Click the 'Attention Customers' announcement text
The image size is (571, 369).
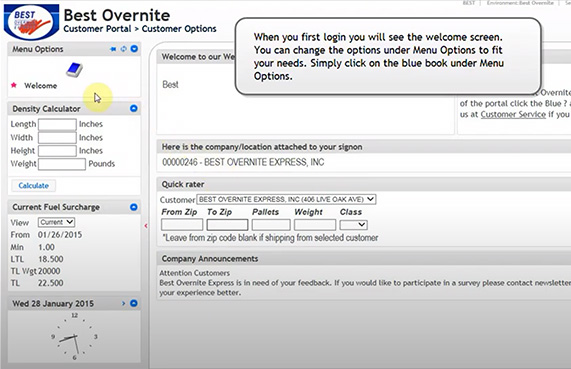click(x=194, y=273)
